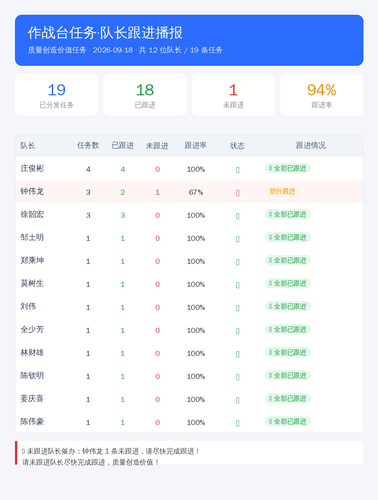The height and width of the screenshot is (500, 378).
Task: Click the status icon in 庄俊彬's row
Action: pyautogui.click(x=238, y=170)
